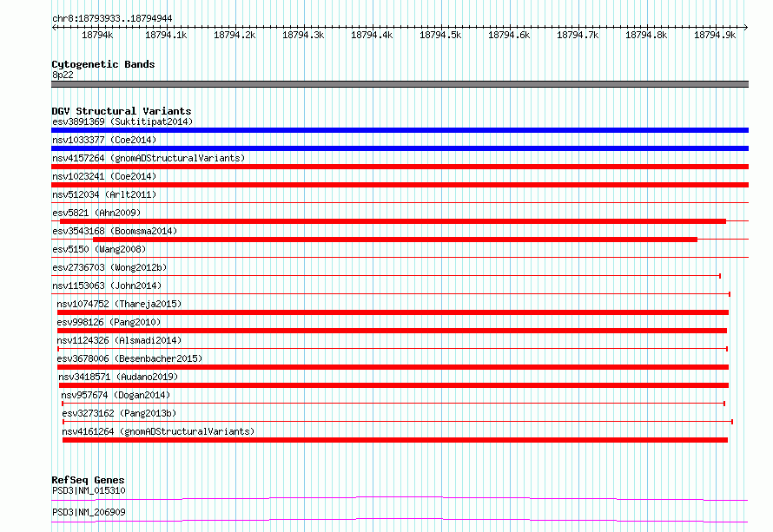Viewport: 773px width, 532px height.
Task: Click the red bar under esv998126
Action: coord(392,331)
